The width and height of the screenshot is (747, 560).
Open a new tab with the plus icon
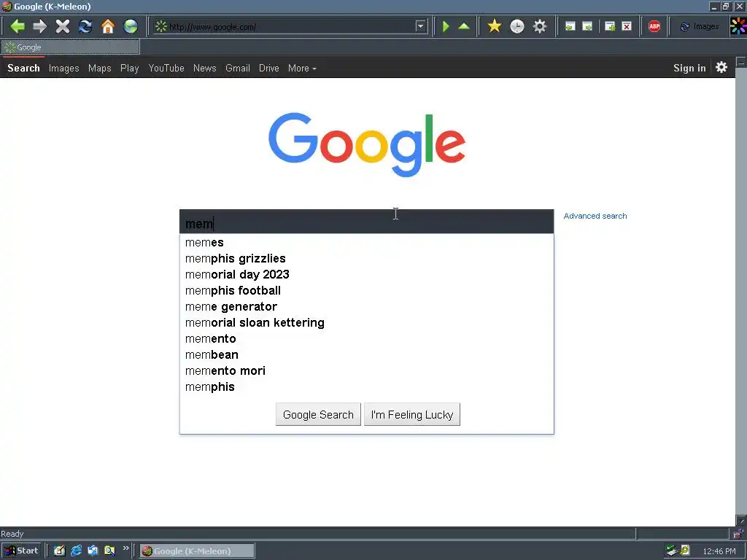610,27
